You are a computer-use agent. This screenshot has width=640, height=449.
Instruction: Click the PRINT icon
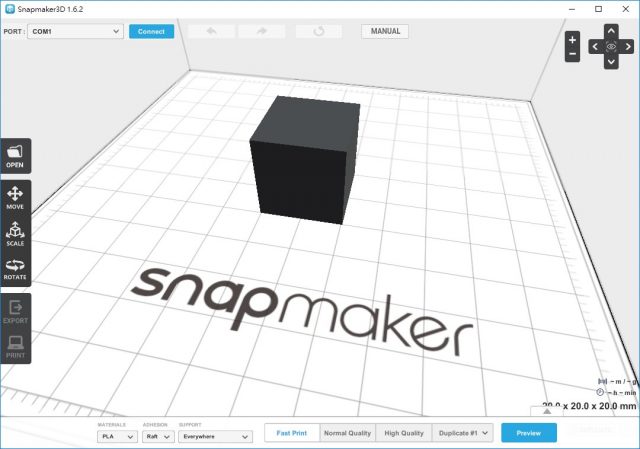15,347
